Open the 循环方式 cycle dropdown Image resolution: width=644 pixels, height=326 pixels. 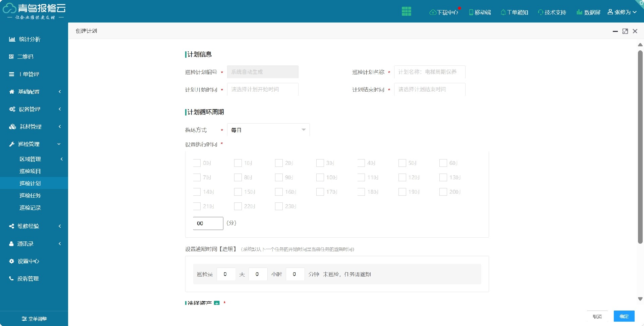268,130
